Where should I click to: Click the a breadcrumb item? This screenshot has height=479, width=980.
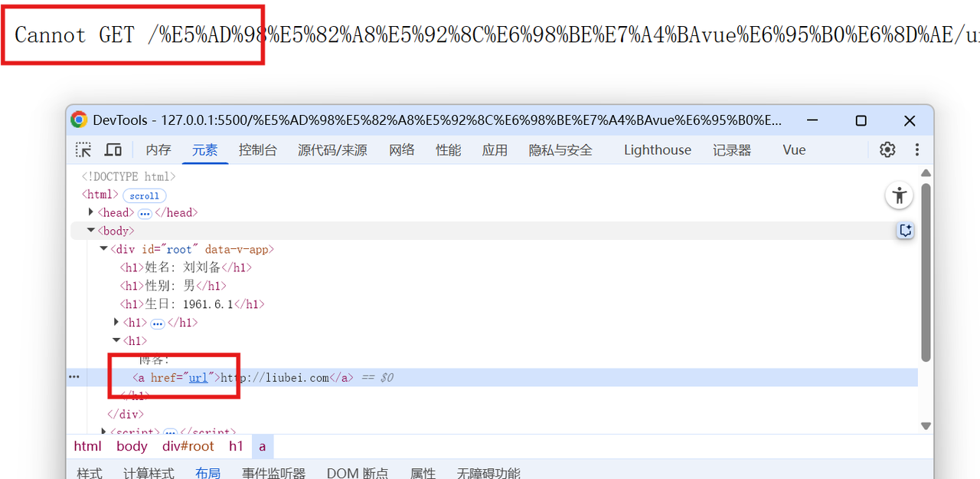[262, 446]
